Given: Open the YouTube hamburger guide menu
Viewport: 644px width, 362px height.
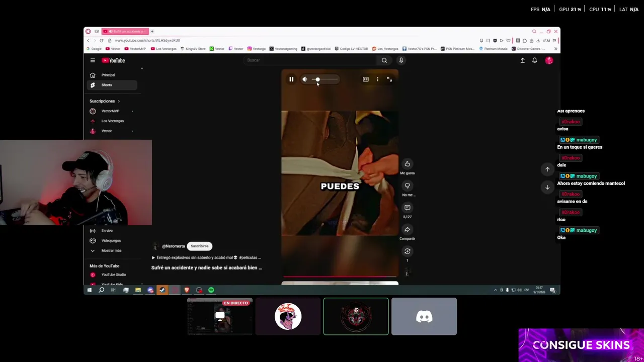Looking at the screenshot, I should (x=93, y=60).
